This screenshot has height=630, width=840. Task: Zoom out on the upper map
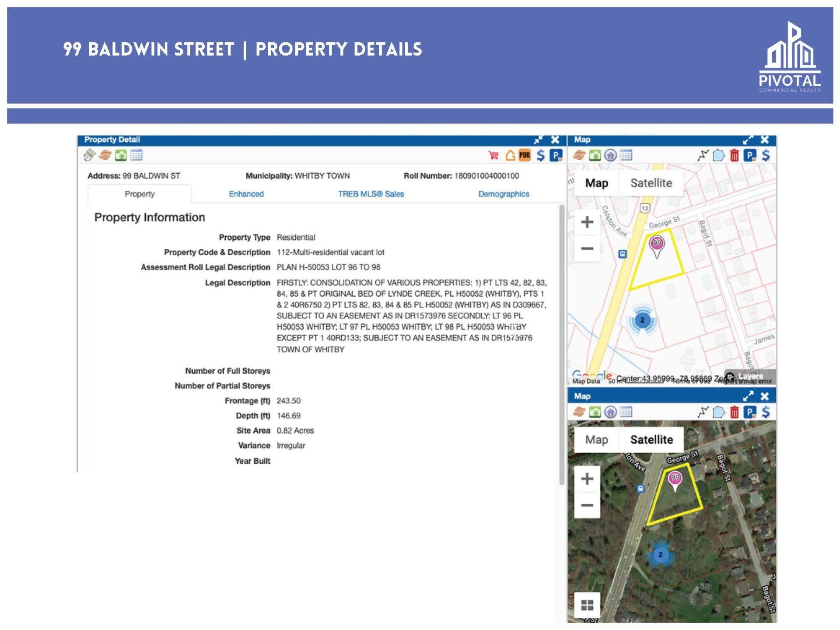point(587,248)
